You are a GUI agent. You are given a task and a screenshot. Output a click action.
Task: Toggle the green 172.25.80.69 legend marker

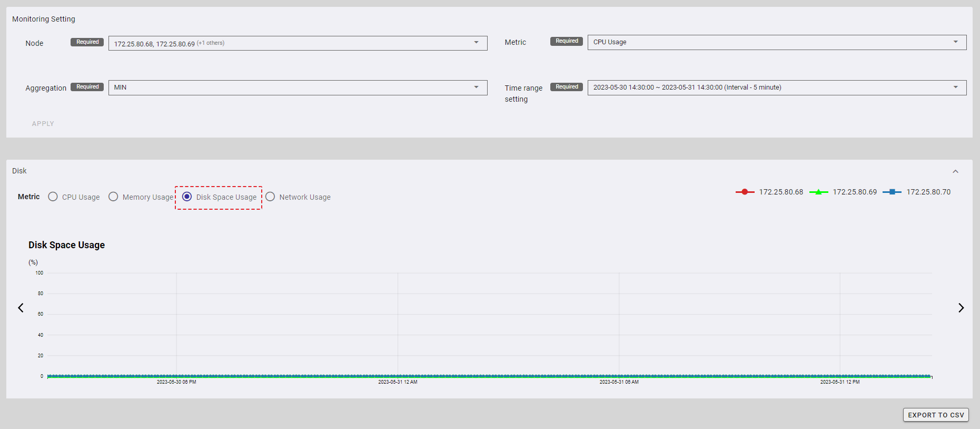[x=818, y=192]
